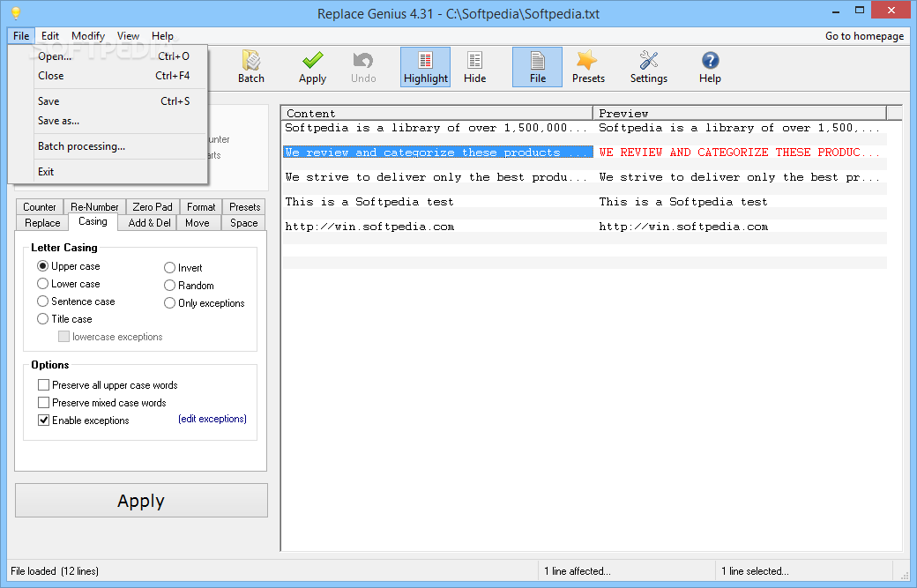Click the Hide toolbar icon
Image resolution: width=917 pixels, height=588 pixels.
(x=475, y=67)
